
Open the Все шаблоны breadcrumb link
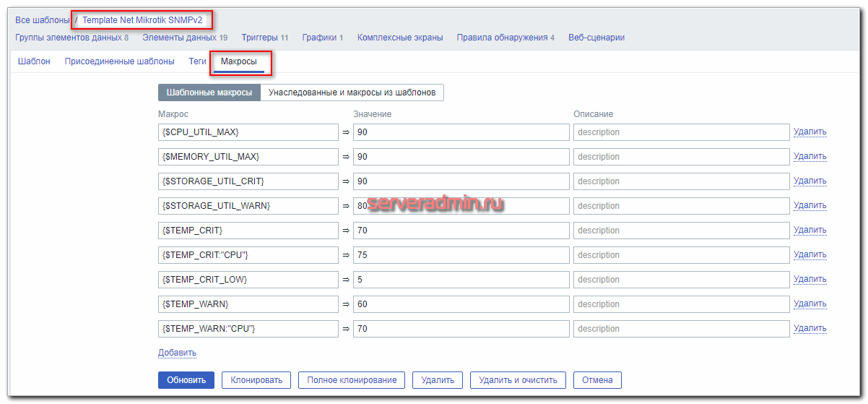42,20
